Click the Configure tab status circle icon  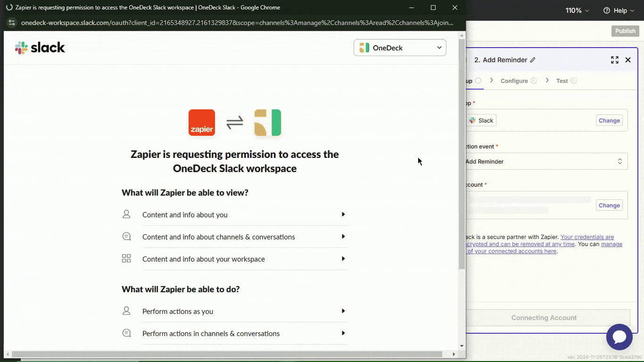point(534,81)
